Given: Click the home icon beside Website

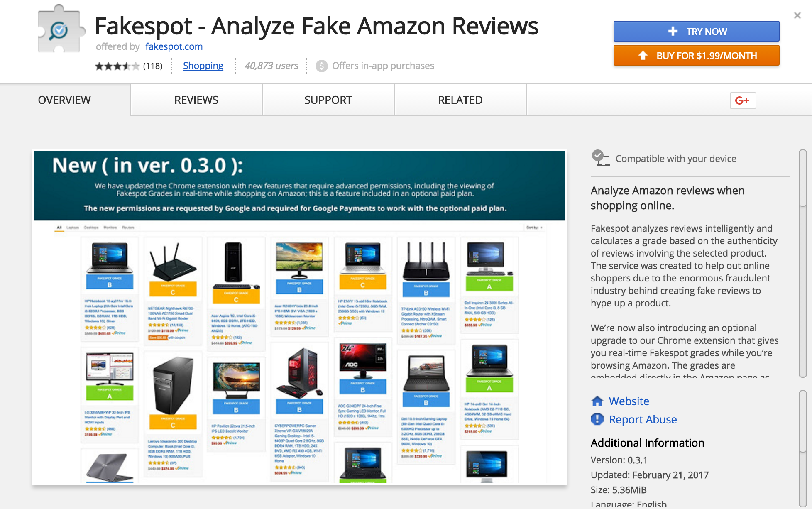Looking at the screenshot, I should tap(597, 401).
